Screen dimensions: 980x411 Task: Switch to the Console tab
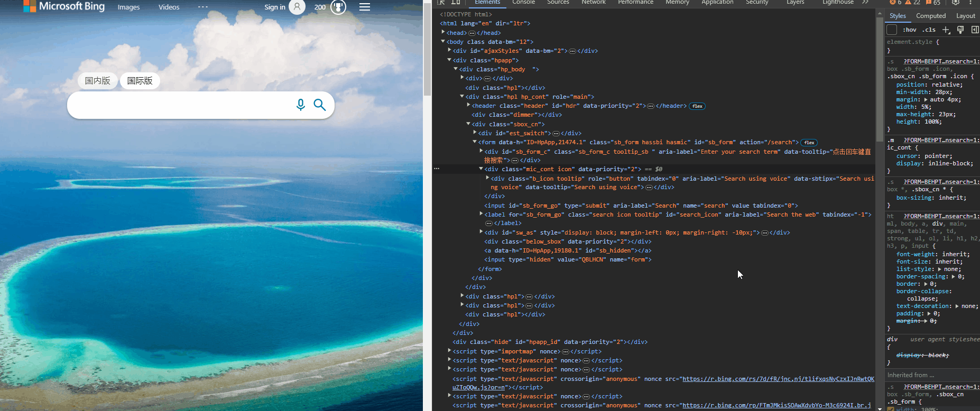point(524,2)
